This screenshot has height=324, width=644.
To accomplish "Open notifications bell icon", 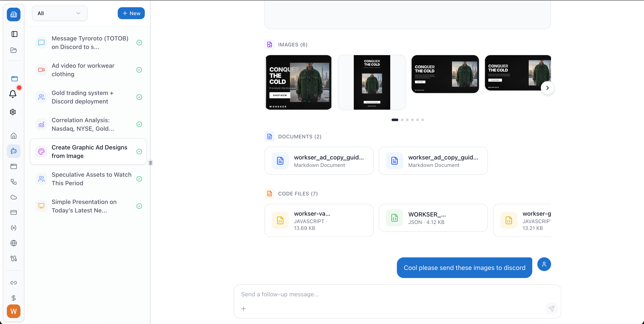I will coord(13,94).
